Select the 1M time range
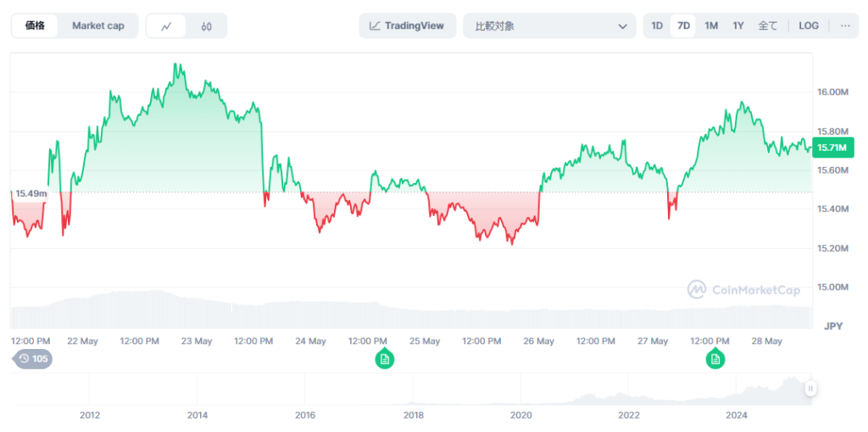 point(711,25)
